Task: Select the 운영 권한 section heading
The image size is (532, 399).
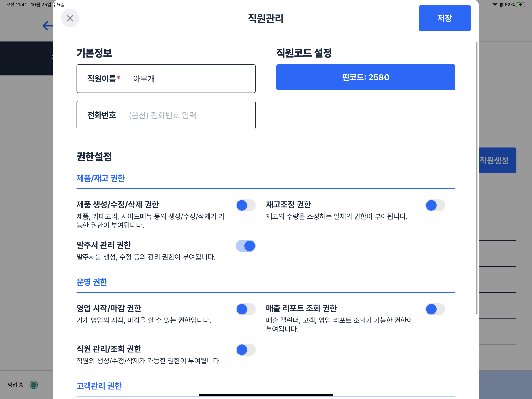Action: (x=92, y=282)
